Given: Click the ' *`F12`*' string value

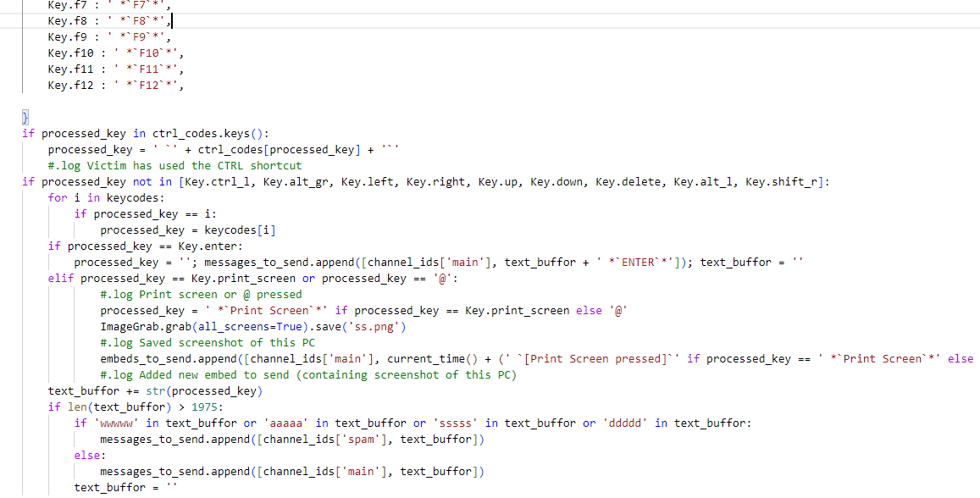Looking at the screenshot, I should [x=145, y=86].
